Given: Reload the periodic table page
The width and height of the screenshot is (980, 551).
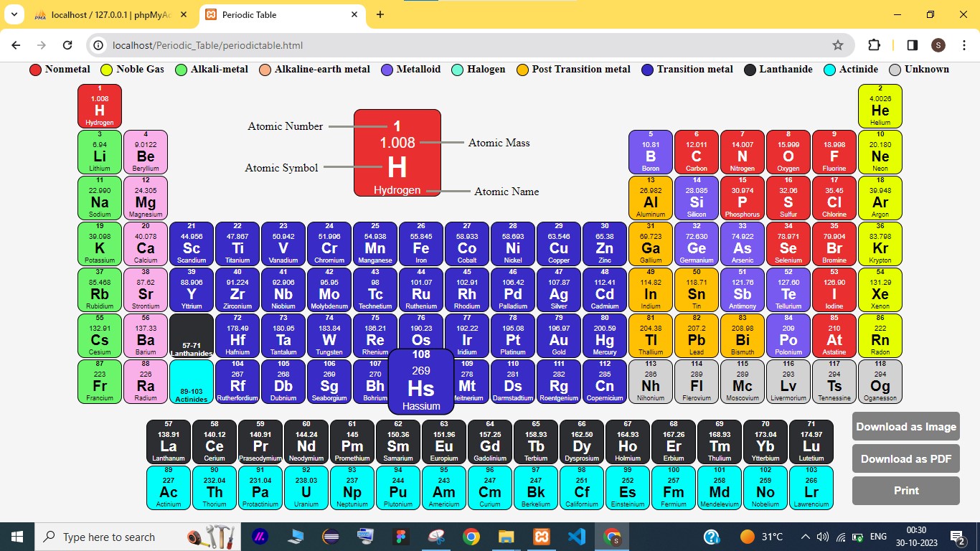Looking at the screenshot, I should pyautogui.click(x=67, y=45).
